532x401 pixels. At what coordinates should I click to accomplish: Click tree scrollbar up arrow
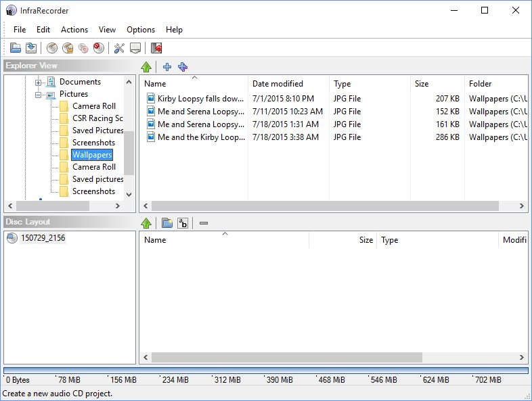pyautogui.click(x=129, y=82)
